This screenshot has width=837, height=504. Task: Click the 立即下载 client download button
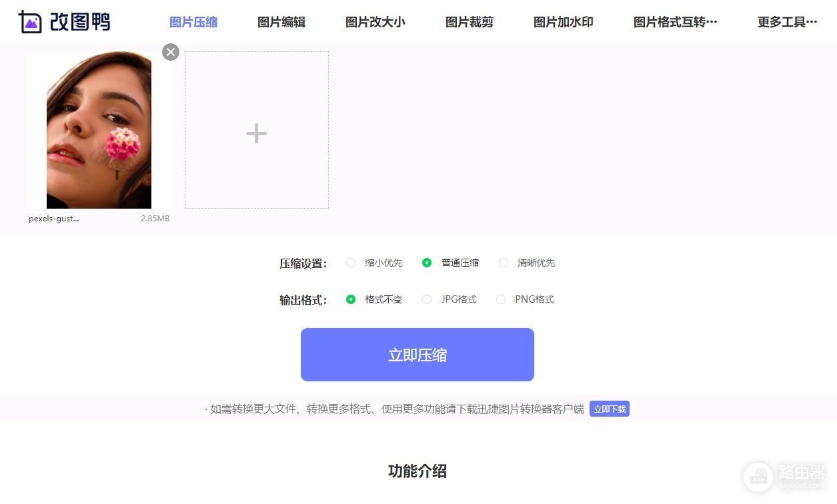pos(610,409)
